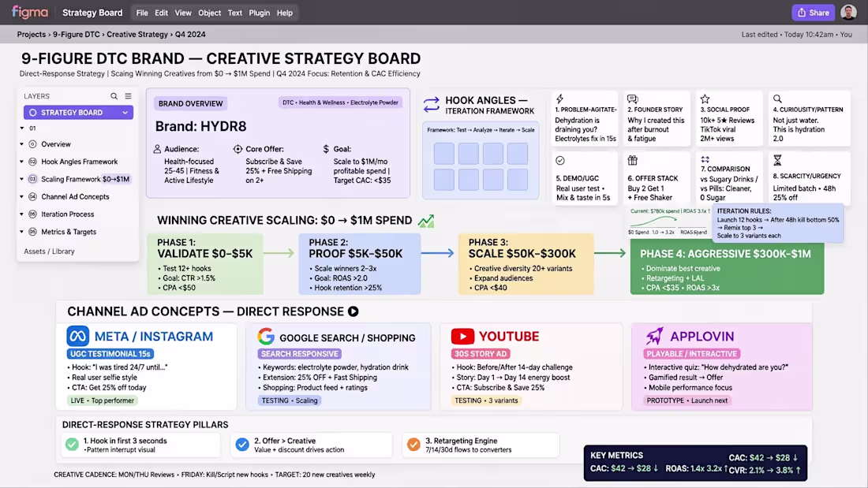This screenshot has height=488, width=868.
Task: Select the Phase 4 Aggressive green card
Action: [x=727, y=267]
